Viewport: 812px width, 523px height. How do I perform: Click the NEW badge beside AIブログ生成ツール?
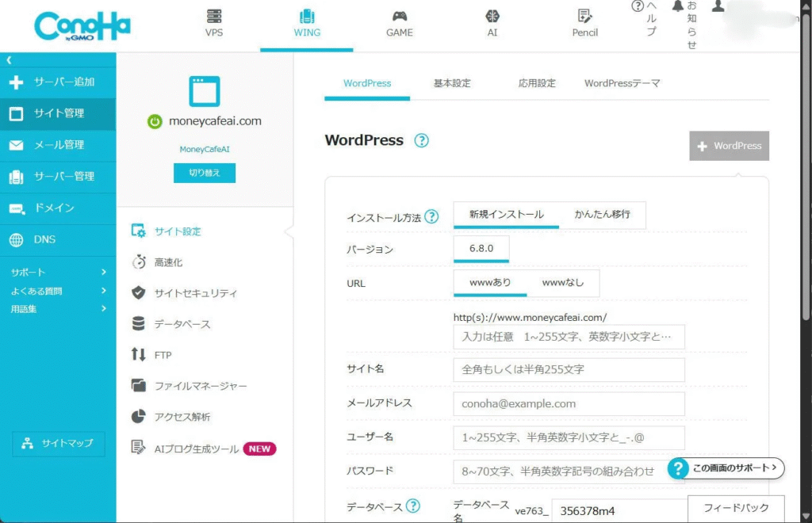259,449
